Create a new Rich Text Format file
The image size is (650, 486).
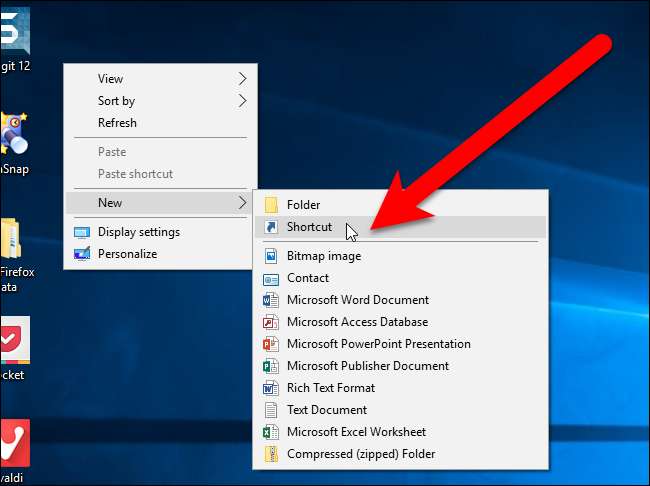point(330,388)
